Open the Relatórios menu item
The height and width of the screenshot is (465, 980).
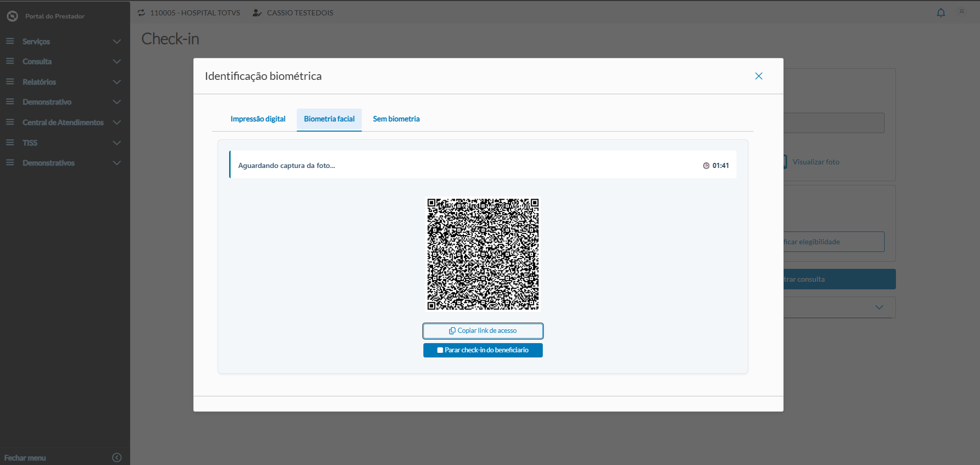point(65,82)
